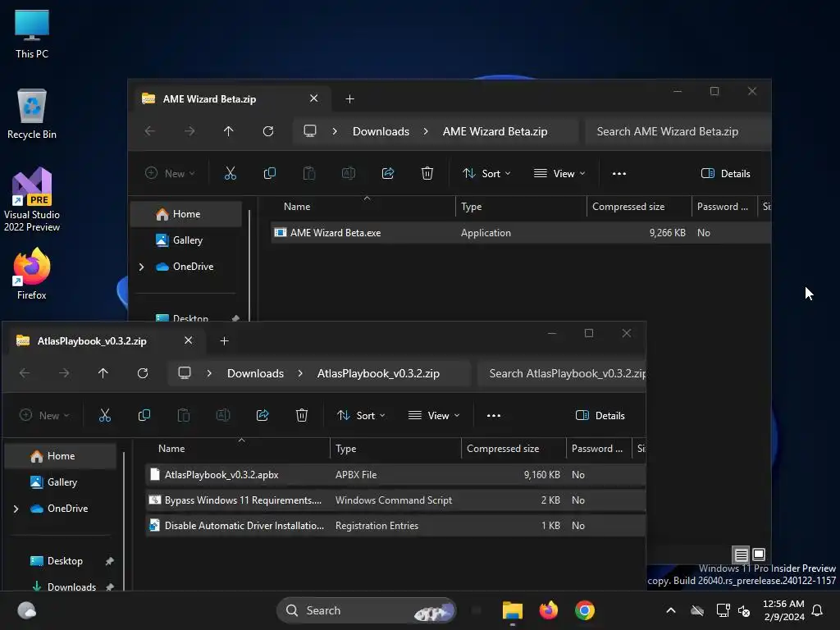Screen dimensions: 840x630
Task: Expand chevron after Downloads in AtlasPlaybook path
Action: [300, 373]
